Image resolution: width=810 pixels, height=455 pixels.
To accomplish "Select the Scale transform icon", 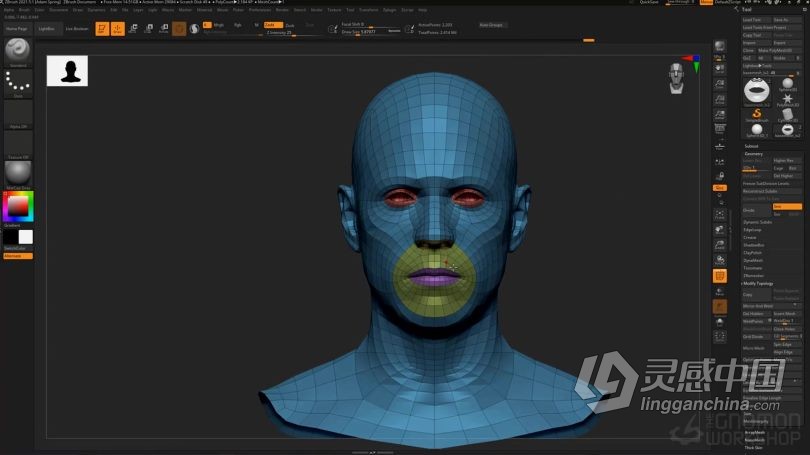I will point(149,29).
